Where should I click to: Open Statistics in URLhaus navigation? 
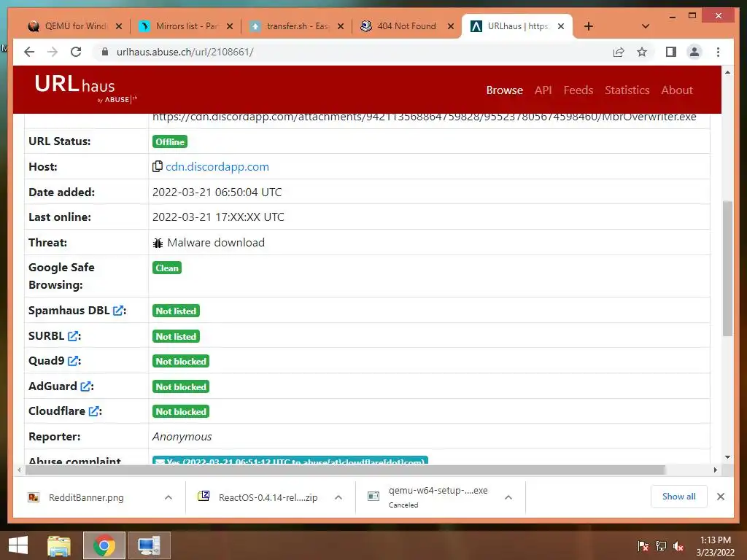click(x=627, y=90)
